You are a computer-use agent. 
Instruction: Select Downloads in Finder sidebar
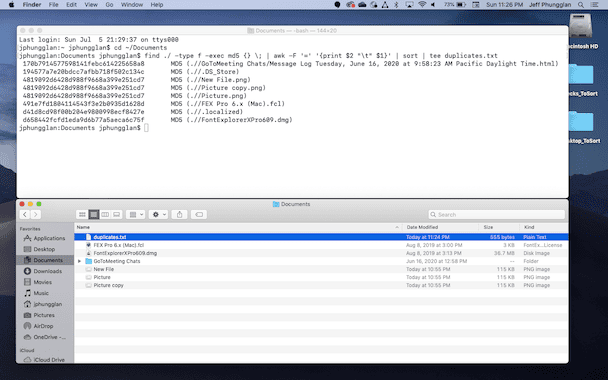(43, 271)
